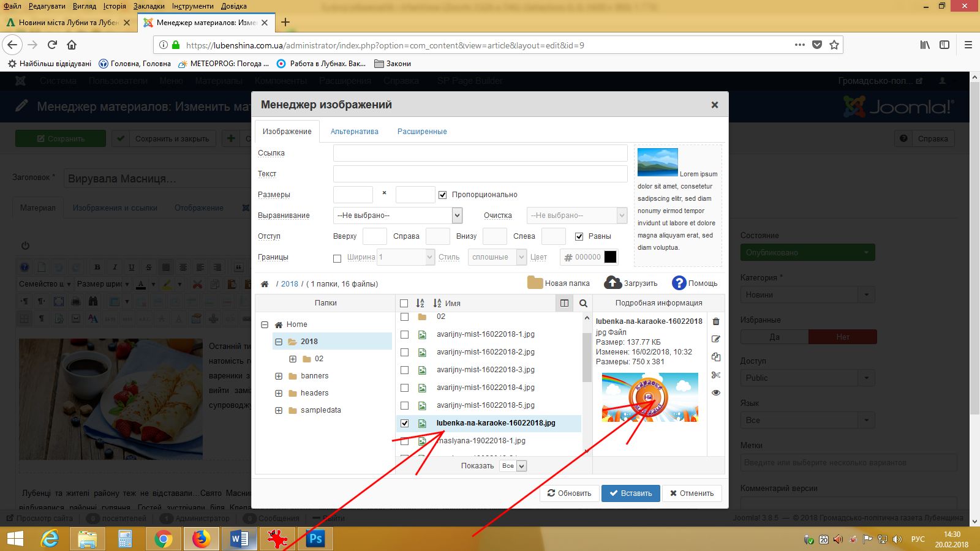Screen dimensions: 980x551
Task: Click the copy file icon in details panel
Action: (716, 357)
